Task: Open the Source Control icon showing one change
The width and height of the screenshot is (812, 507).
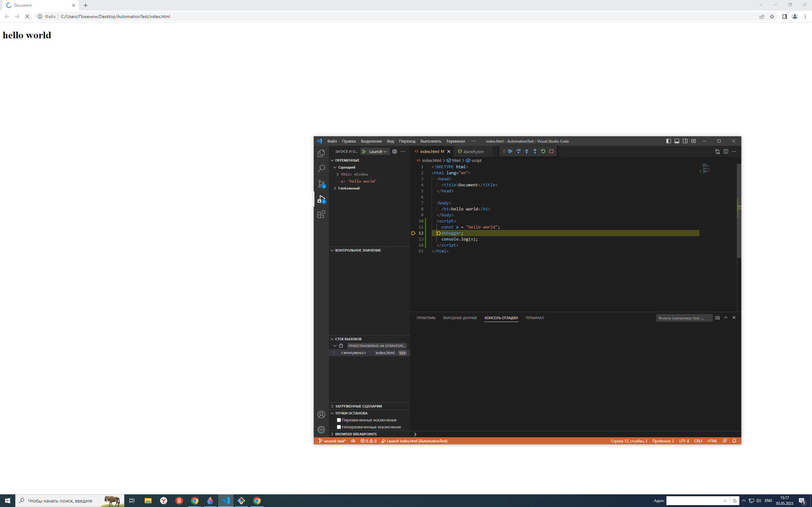Action: (321, 184)
